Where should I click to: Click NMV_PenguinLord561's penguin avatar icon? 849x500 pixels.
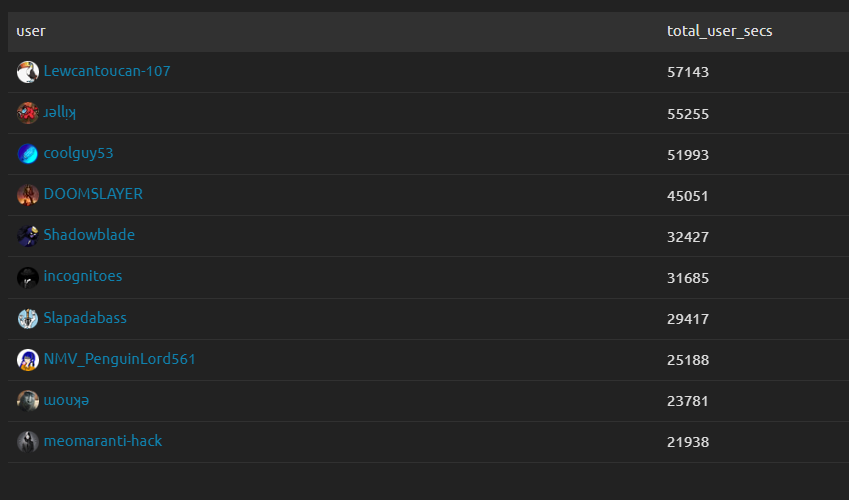(x=28, y=360)
